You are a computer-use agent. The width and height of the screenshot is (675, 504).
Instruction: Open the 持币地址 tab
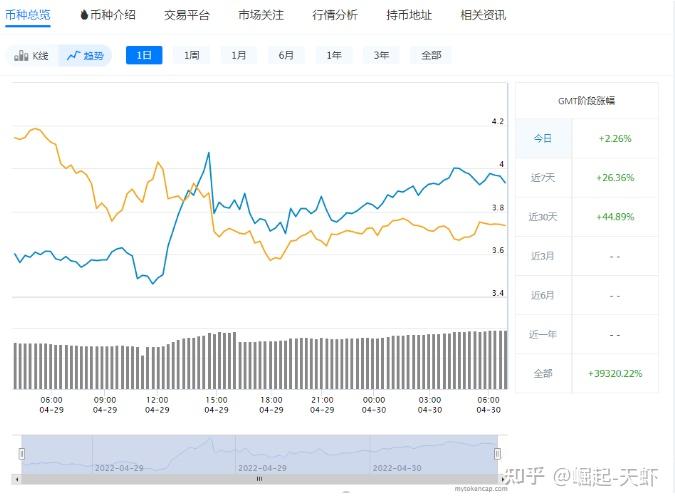tap(409, 15)
